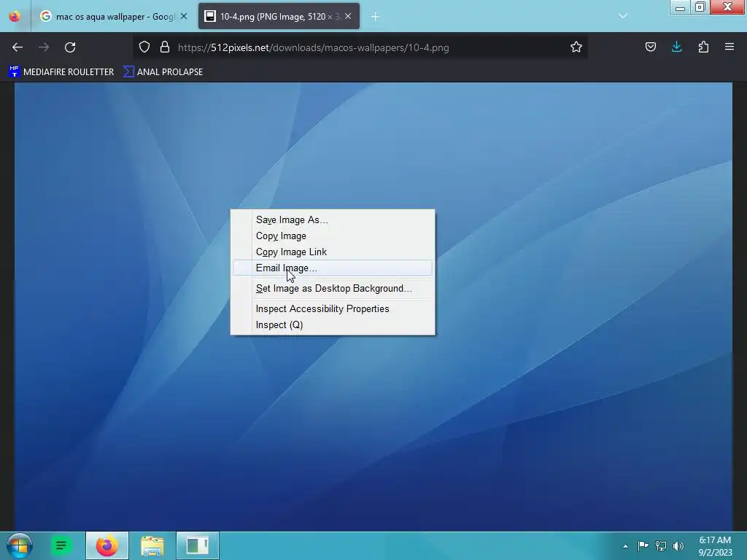The width and height of the screenshot is (747, 560).
Task: Close the 'mac os aqua wallpaper' tab
Action: tap(184, 16)
